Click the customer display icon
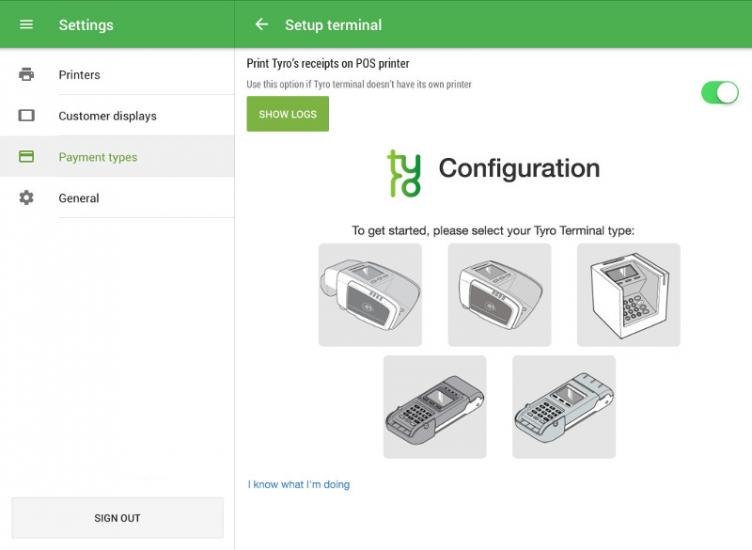The width and height of the screenshot is (752, 550). (x=27, y=116)
